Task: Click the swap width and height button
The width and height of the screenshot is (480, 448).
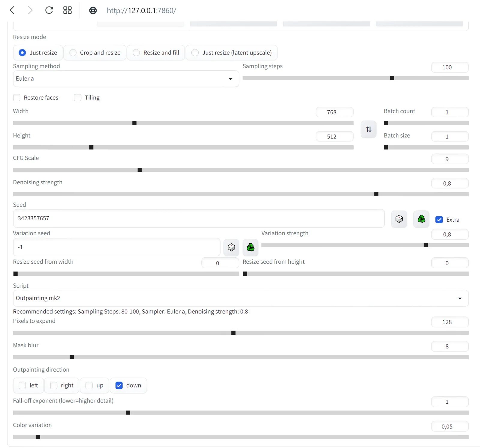Action: (x=368, y=129)
